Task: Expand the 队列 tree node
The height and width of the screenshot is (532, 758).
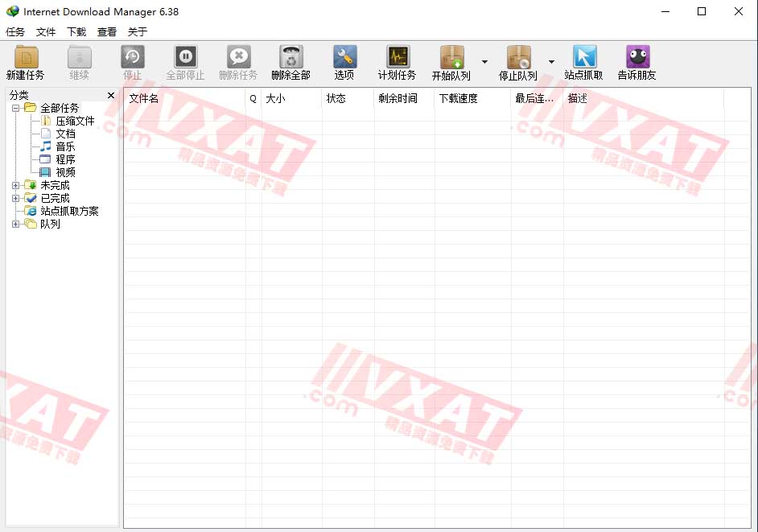Action: point(16,223)
